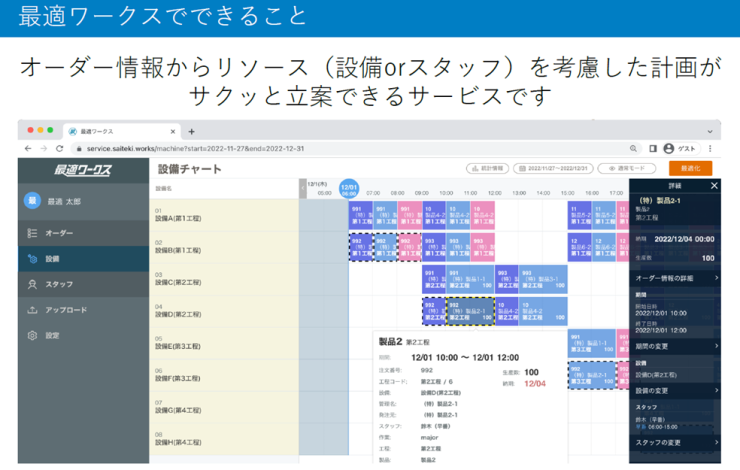Click the pink 993 block on 設備B
Screen dimensions: 740x470
pyautogui.click(x=483, y=247)
